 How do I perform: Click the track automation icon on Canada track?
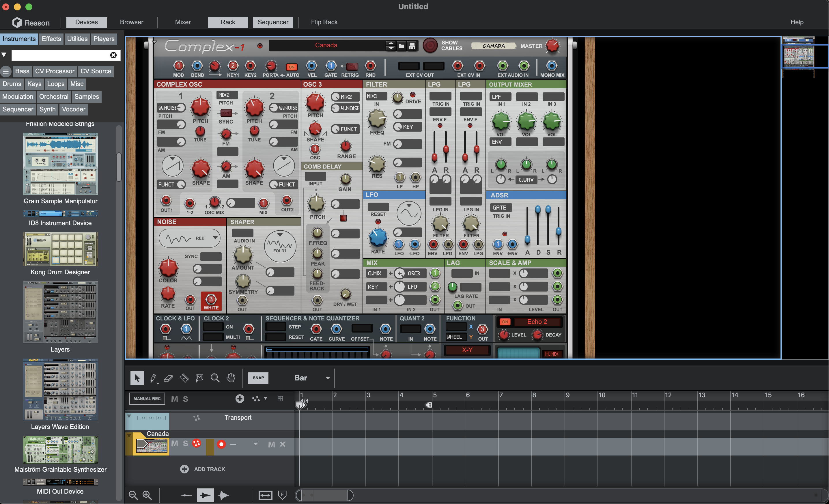click(197, 443)
